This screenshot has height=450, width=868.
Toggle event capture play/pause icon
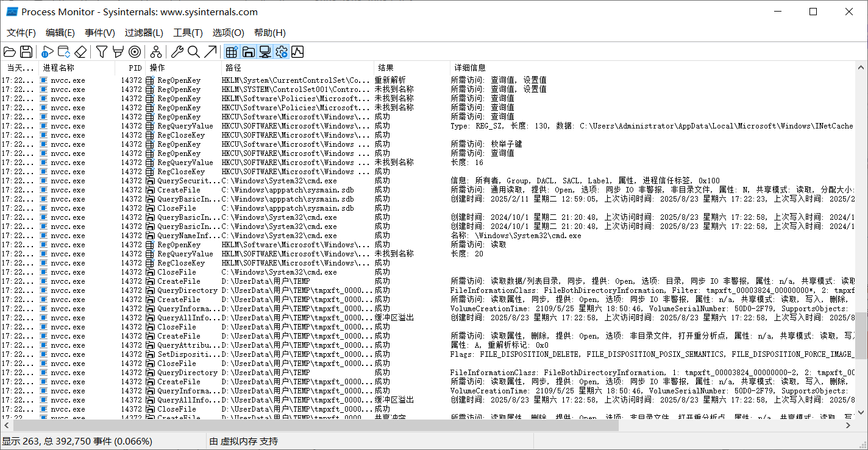(48, 52)
